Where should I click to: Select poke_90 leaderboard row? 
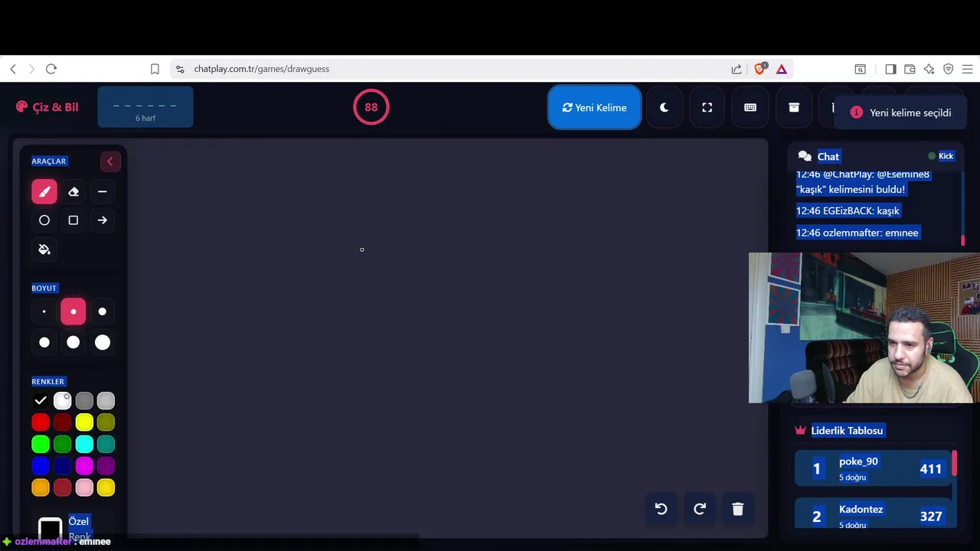tap(873, 468)
